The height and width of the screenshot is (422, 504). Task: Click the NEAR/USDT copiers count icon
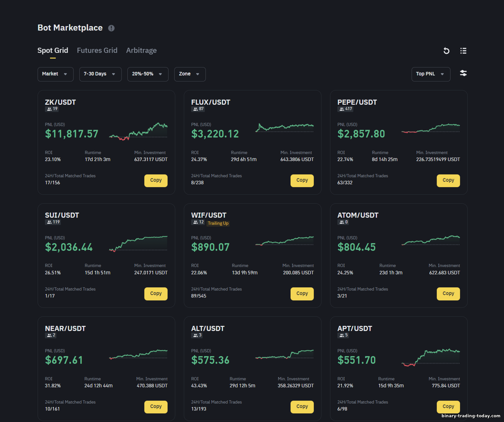click(x=49, y=335)
